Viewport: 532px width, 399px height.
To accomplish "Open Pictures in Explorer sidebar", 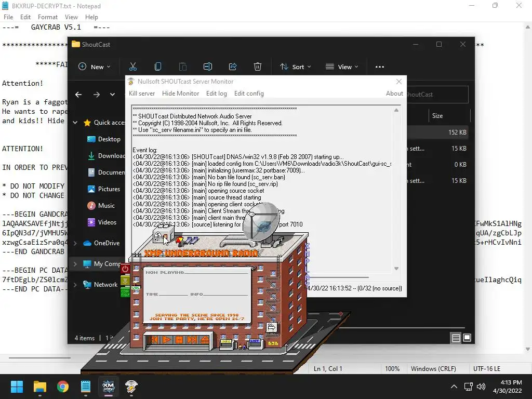I will pyautogui.click(x=104, y=189).
